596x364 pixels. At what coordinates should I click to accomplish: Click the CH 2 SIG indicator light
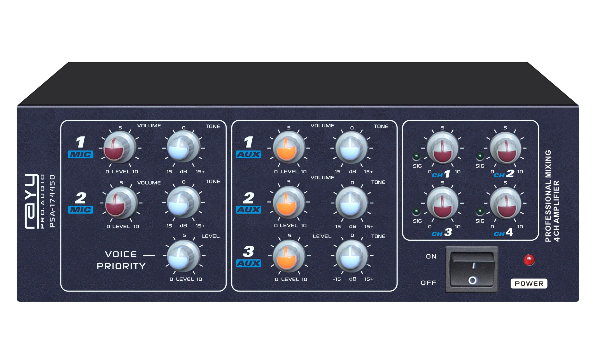click(480, 156)
